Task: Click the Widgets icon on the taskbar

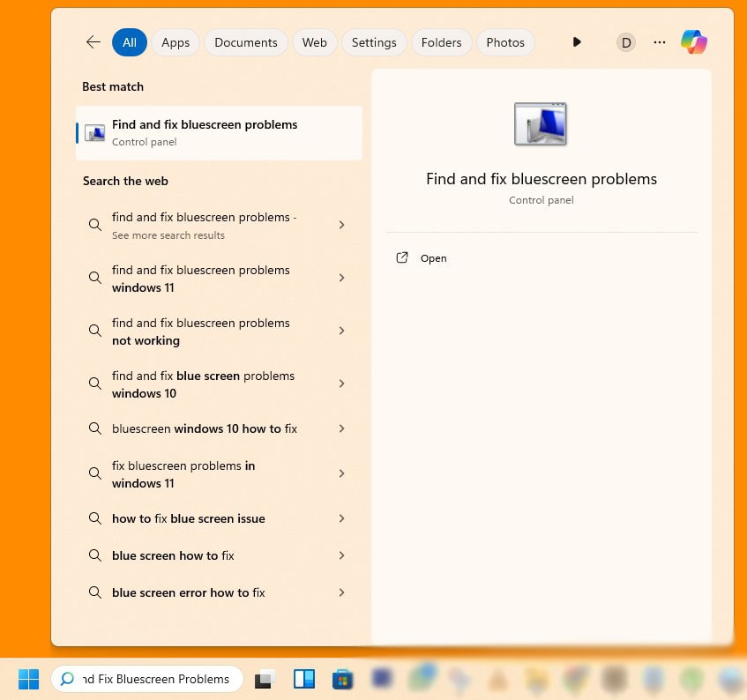Action: [x=304, y=679]
